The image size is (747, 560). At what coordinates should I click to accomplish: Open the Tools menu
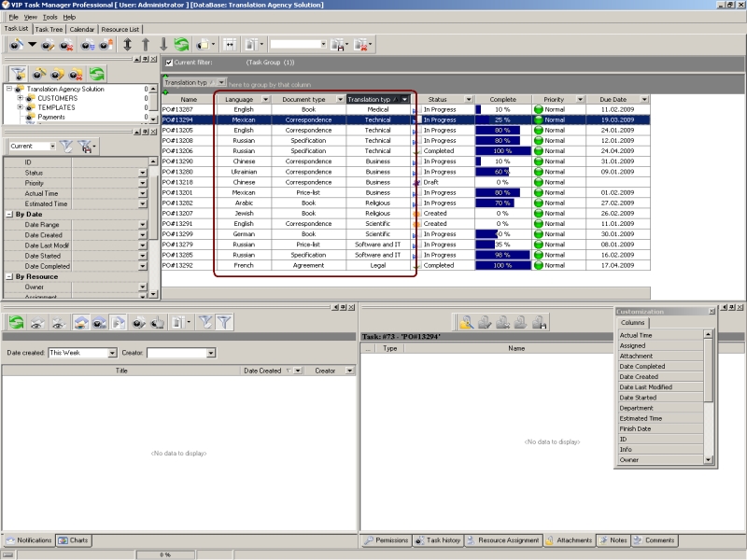coord(50,17)
